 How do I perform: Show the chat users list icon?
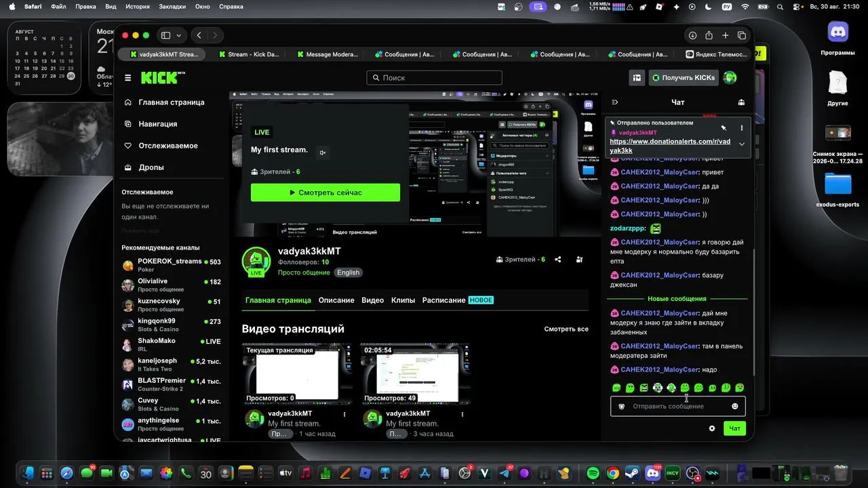pyautogui.click(x=741, y=102)
